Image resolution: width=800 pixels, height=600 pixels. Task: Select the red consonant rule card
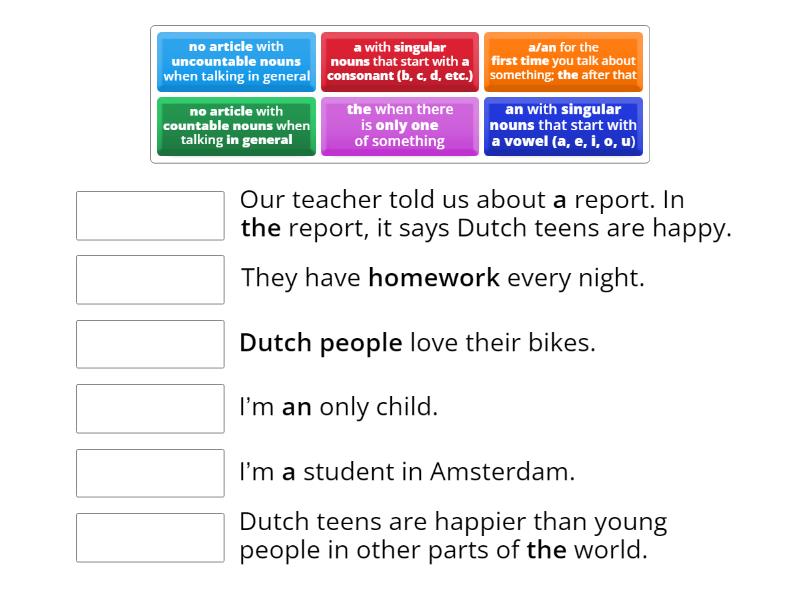(x=399, y=62)
